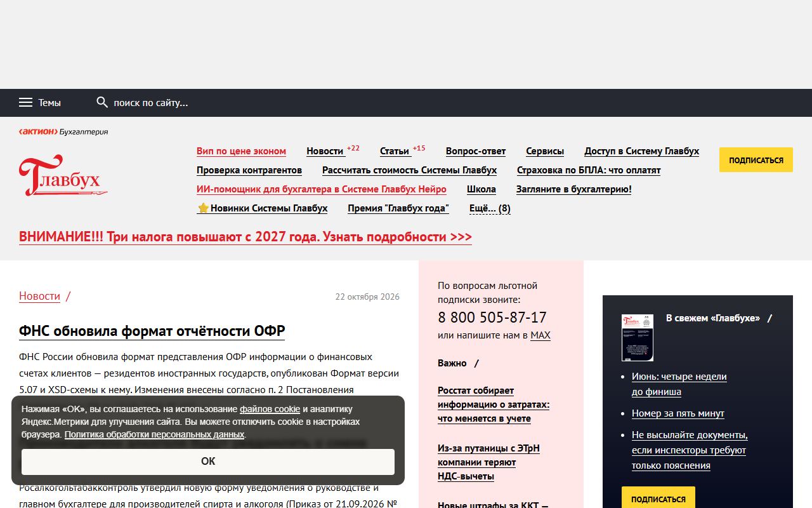Open Рассчитать стоимость Системы Главбух link

coord(409,170)
